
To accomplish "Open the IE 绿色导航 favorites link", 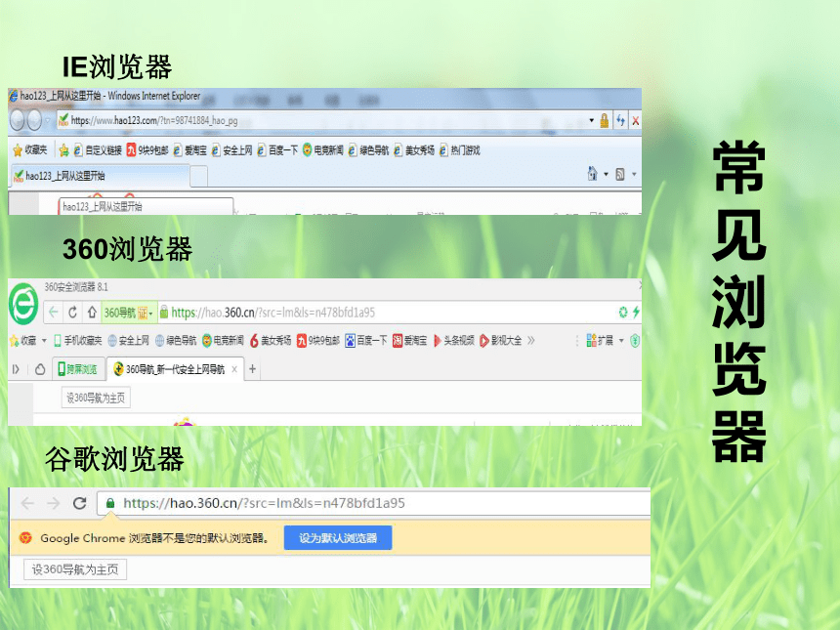I will 368,150.
